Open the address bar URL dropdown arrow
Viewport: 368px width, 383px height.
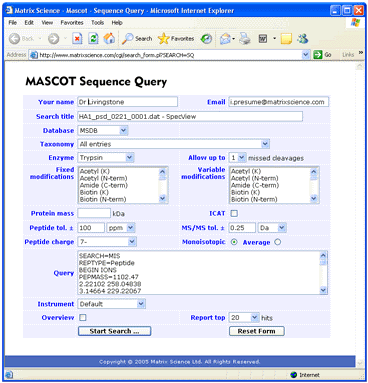coord(306,55)
